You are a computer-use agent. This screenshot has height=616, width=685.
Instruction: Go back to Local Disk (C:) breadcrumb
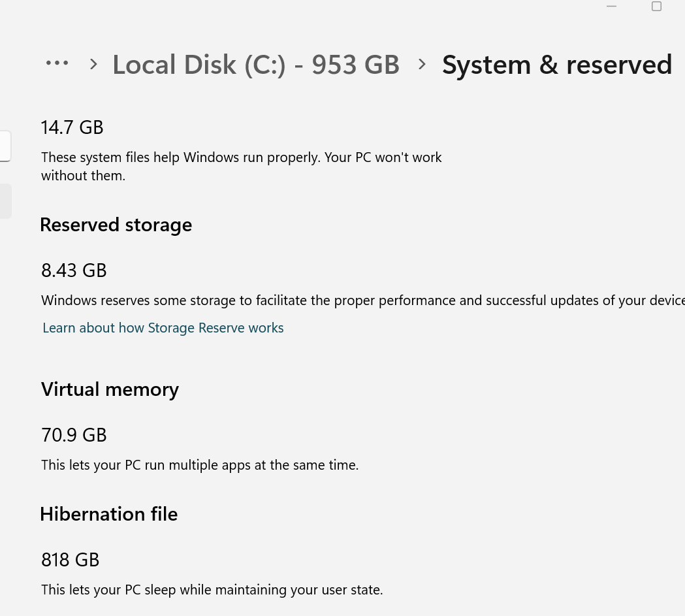pyautogui.click(x=255, y=65)
